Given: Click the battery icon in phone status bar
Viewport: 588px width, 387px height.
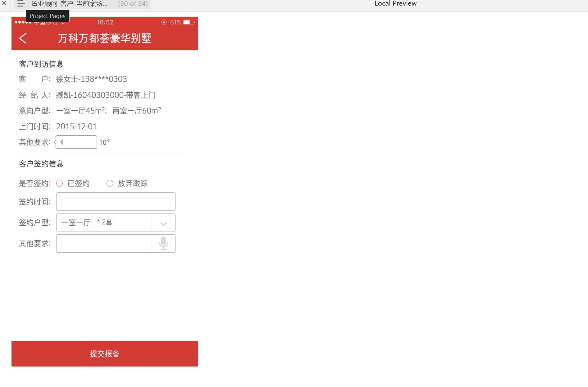Looking at the screenshot, I should [x=189, y=22].
